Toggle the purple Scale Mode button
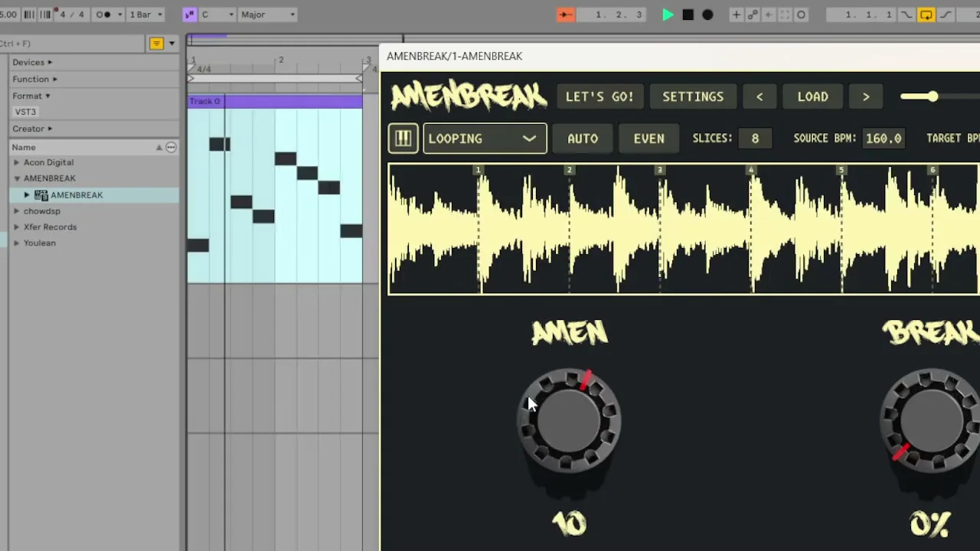Image resolution: width=980 pixels, height=551 pixels. coord(190,15)
